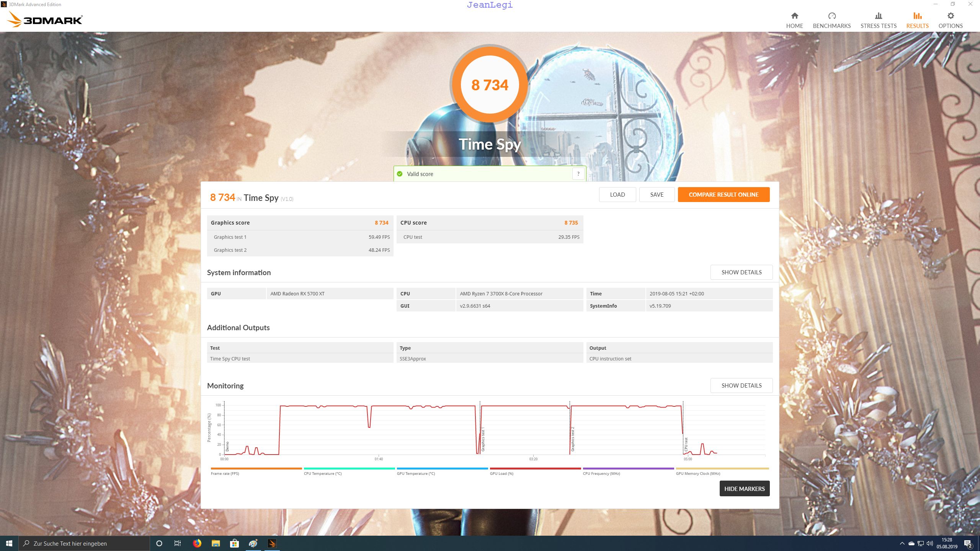Click COMPARE RESULT ONLINE button
This screenshot has height=551, width=980.
(x=724, y=194)
